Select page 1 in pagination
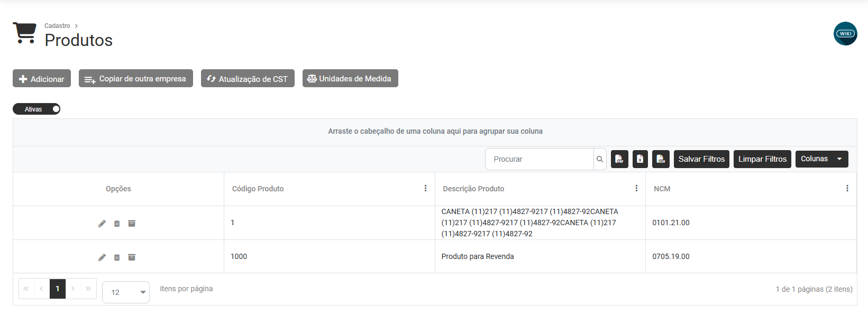868x324 pixels. (x=58, y=289)
